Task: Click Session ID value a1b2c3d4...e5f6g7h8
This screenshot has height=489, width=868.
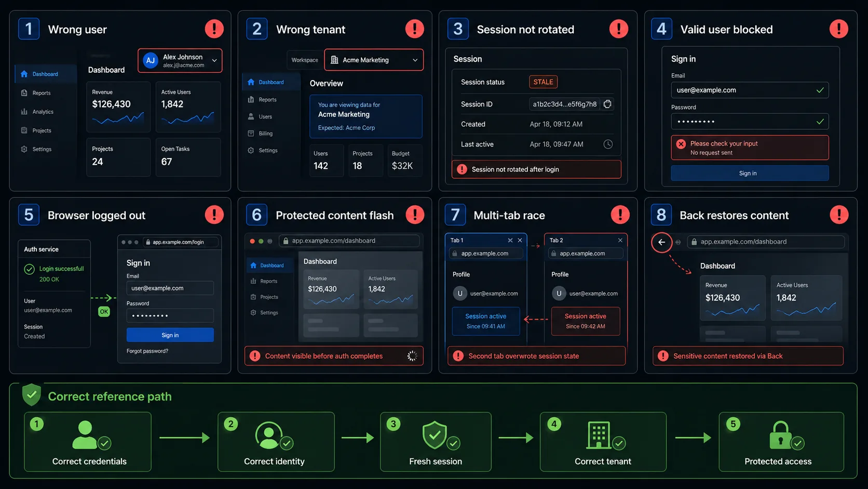Action: [x=565, y=104]
